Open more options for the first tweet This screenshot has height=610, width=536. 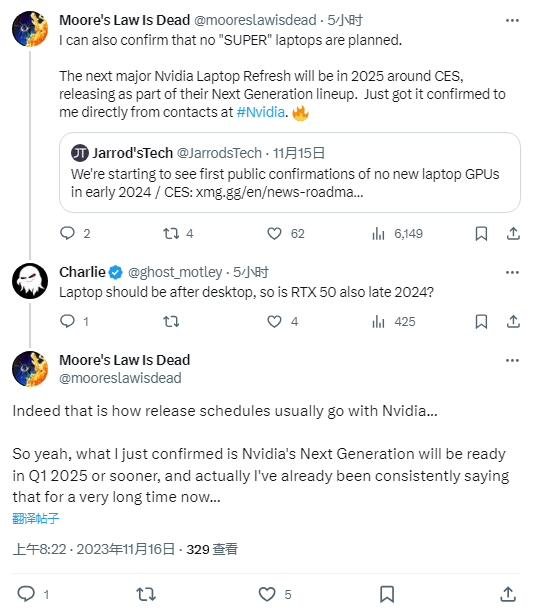click(x=512, y=20)
